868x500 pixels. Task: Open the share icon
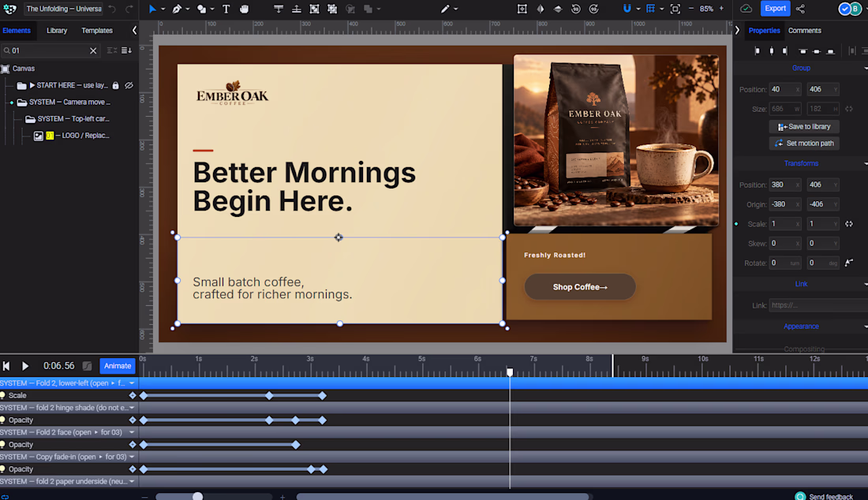(x=800, y=9)
